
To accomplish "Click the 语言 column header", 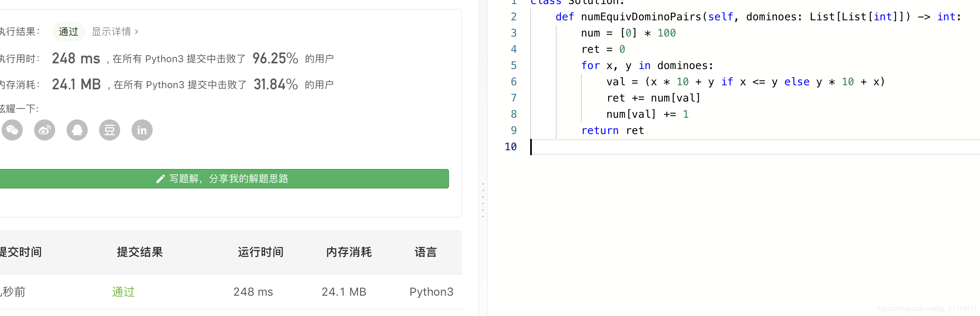I will coord(425,252).
